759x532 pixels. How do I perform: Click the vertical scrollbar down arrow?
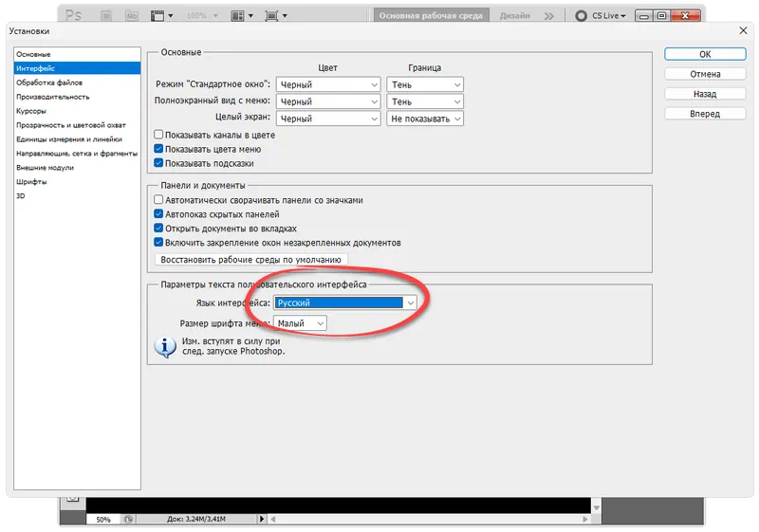[597, 507]
